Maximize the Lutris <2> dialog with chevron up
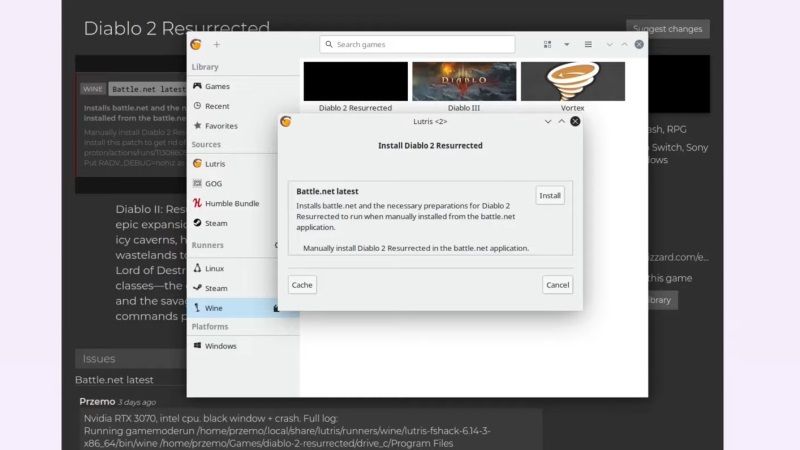 point(561,121)
